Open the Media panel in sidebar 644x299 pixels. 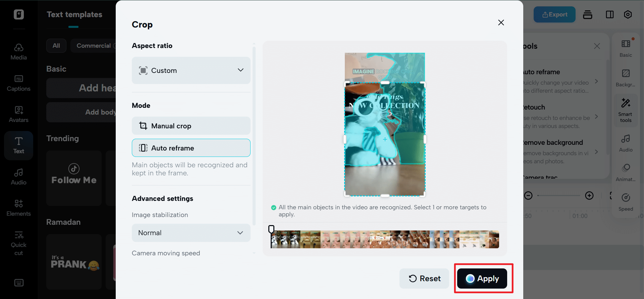click(x=18, y=52)
